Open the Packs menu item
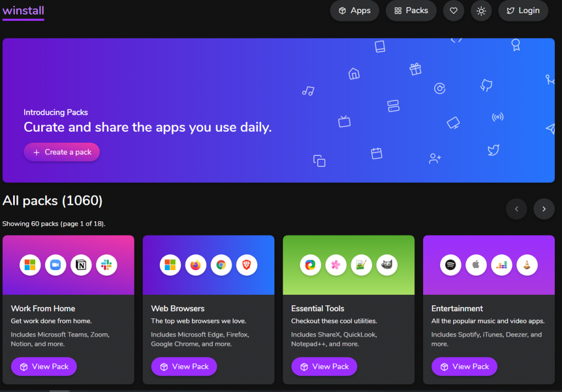This screenshot has height=392, width=562. (411, 11)
